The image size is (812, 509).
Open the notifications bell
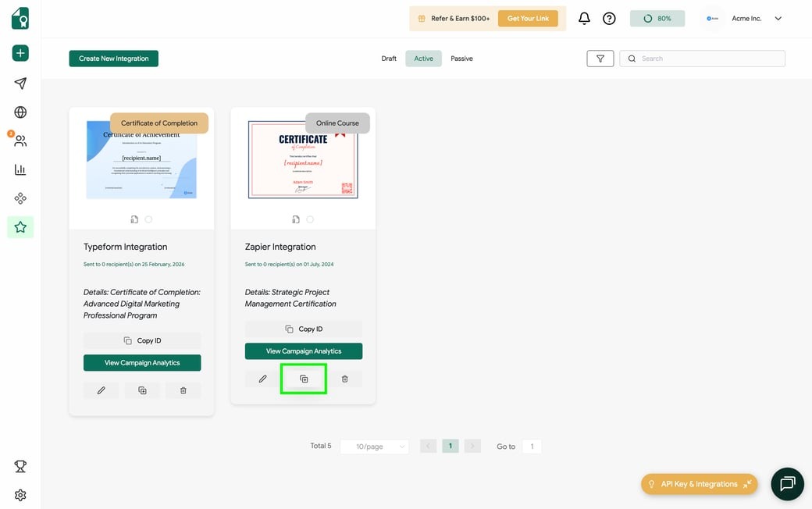(x=584, y=19)
